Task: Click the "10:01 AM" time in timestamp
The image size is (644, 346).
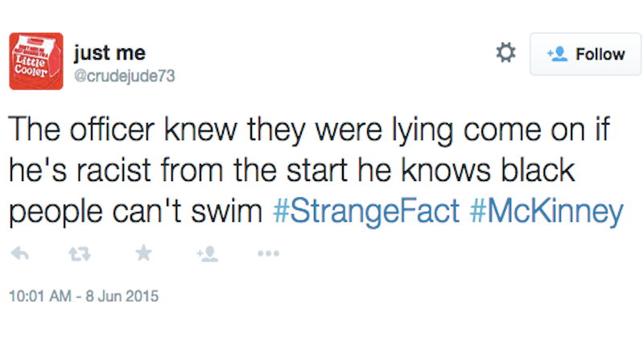Action: point(38,295)
